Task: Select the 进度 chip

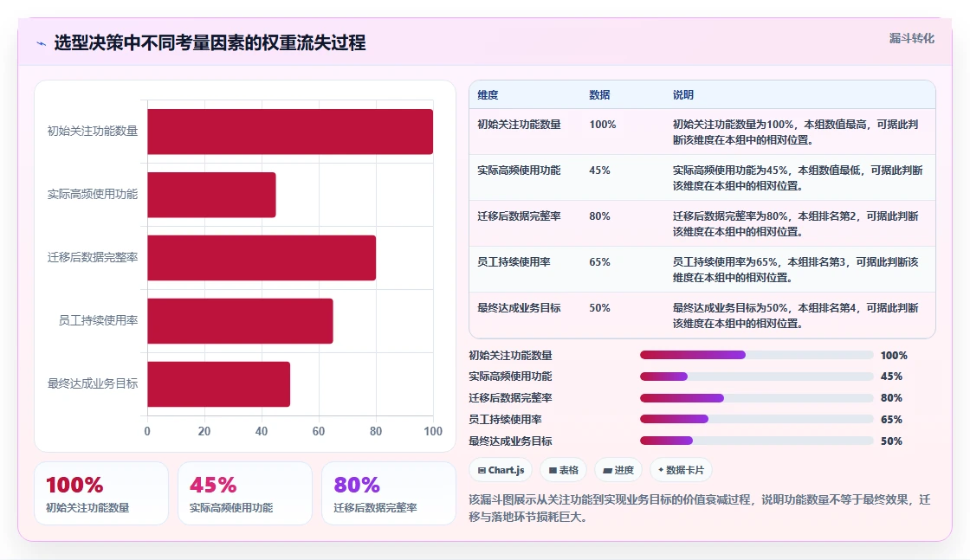Action: pos(618,470)
